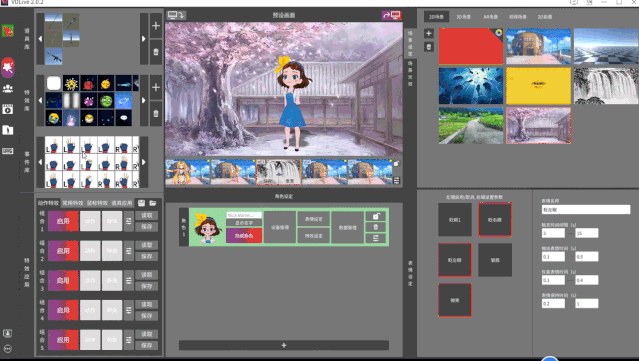Screen dimensions: 639x361
Task: Toggle the red-outlined expression button in the middle row
Action: coord(455,260)
